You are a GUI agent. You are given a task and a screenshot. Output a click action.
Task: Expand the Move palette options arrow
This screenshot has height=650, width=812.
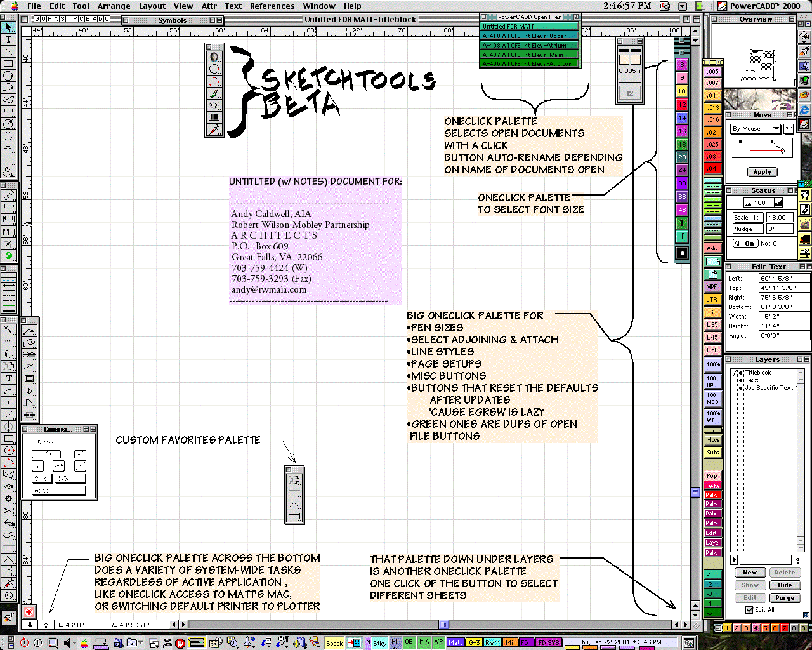(789, 129)
